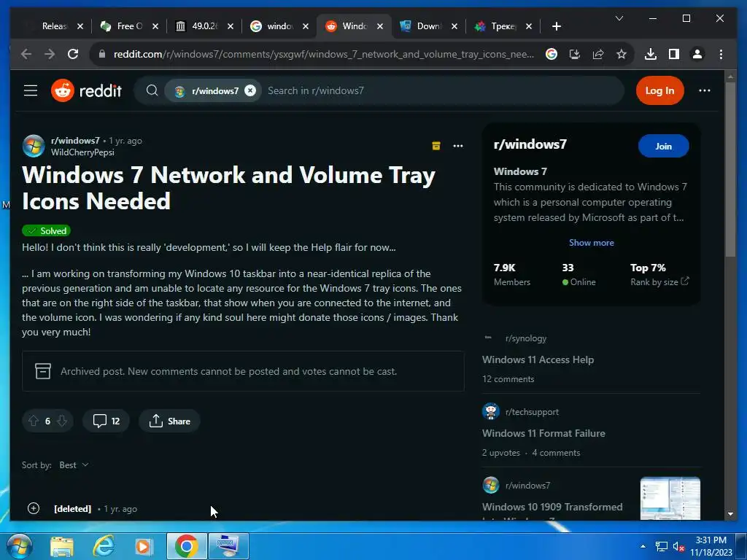Open a new tab
747x560 pixels.
click(x=557, y=26)
